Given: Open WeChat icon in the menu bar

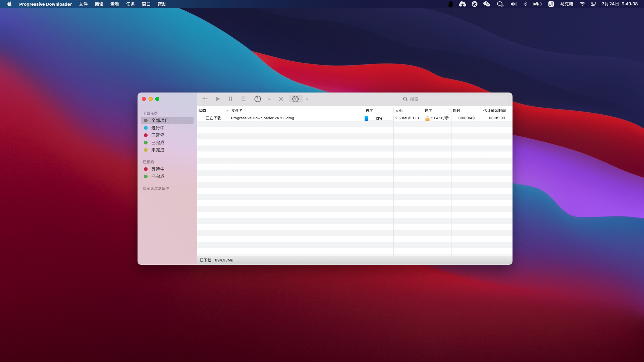Looking at the screenshot, I should click(487, 4).
